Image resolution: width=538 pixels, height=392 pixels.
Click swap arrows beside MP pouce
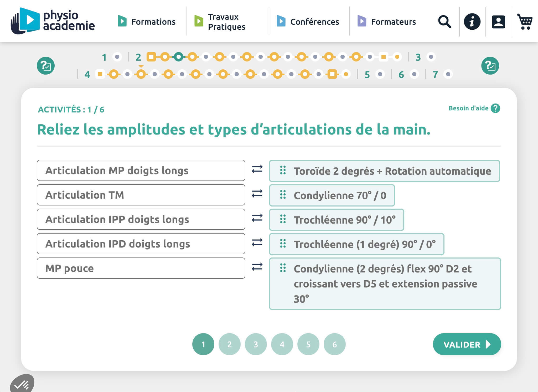pos(257,267)
